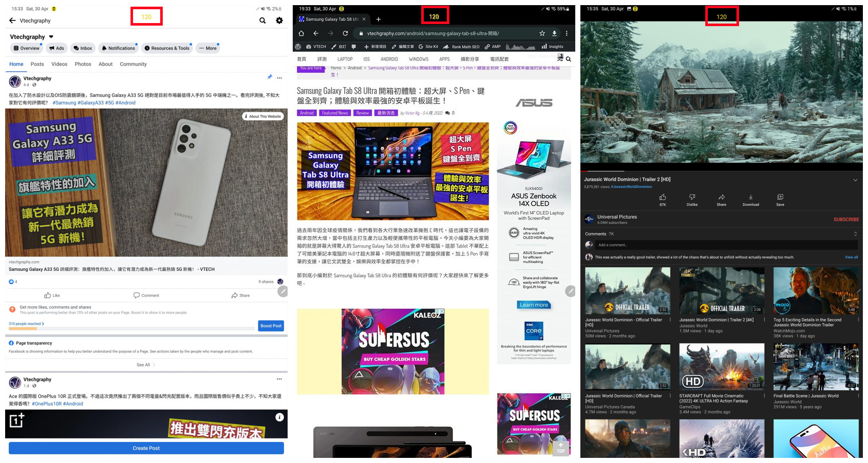Expand the video description chevron
The height and width of the screenshot is (463, 868).
coord(855,180)
